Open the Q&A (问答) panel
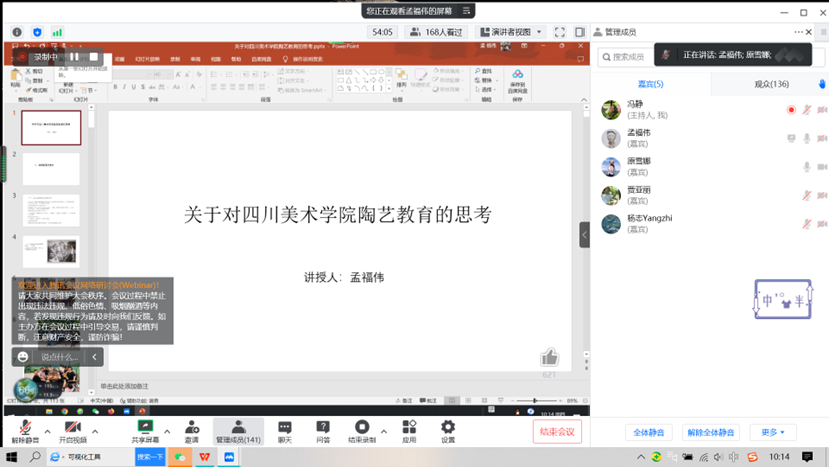829x467 pixels. click(323, 431)
